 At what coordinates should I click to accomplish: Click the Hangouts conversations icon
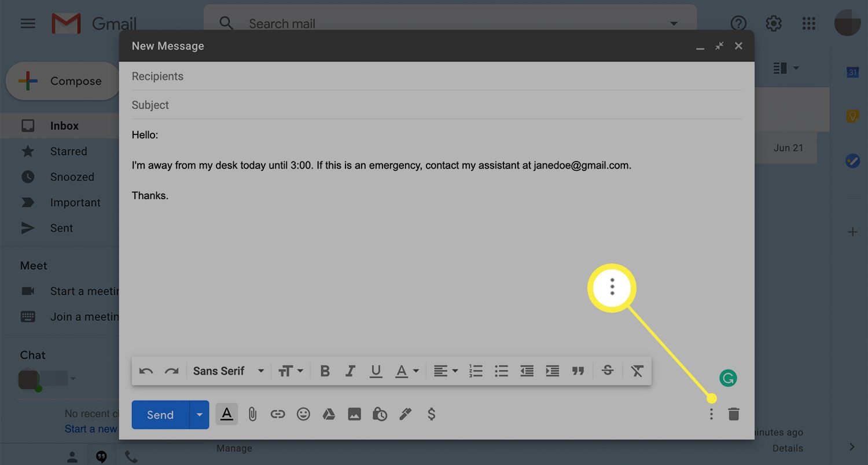coord(101,457)
